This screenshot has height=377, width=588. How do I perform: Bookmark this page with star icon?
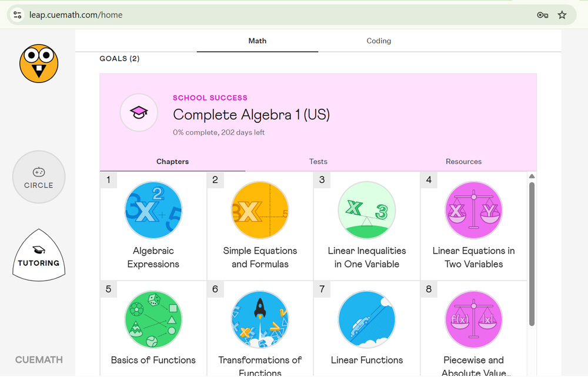(562, 15)
